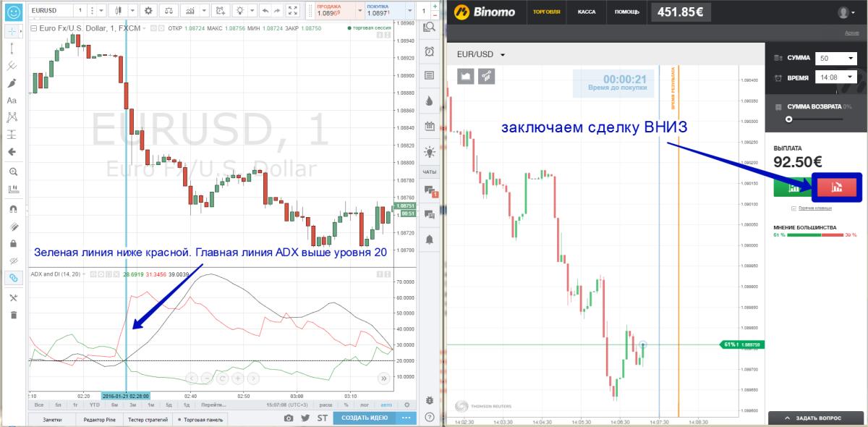Open the Binomo user account dropdown
The height and width of the screenshot is (427, 868).
(847, 12)
